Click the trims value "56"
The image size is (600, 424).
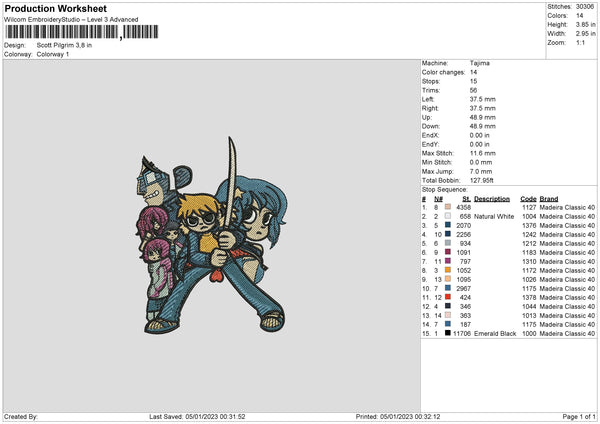click(473, 90)
